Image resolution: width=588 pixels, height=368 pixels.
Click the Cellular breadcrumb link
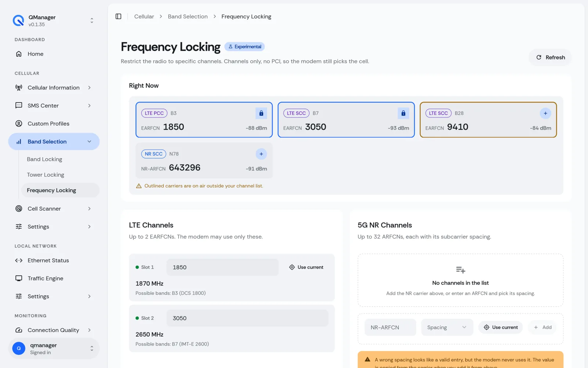[144, 17]
